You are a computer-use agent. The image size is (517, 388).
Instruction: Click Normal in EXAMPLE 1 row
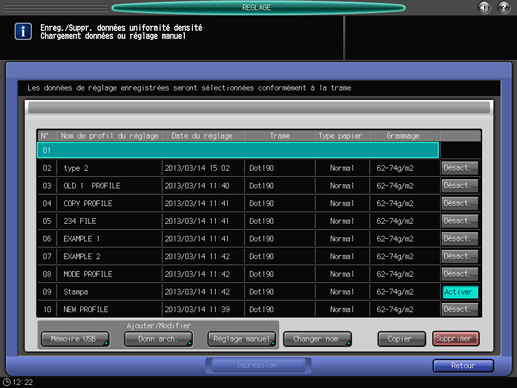point(342,239)
